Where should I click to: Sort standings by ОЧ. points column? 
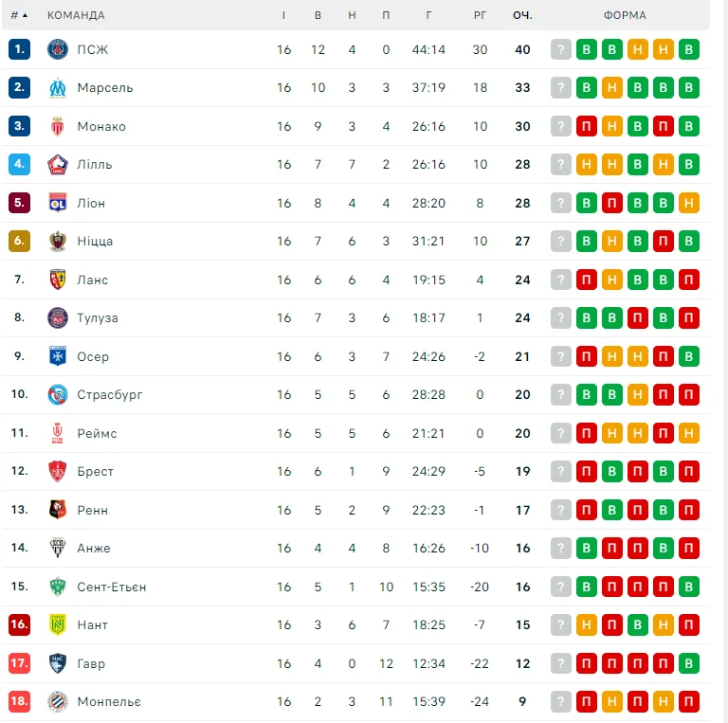click(522, 15)
